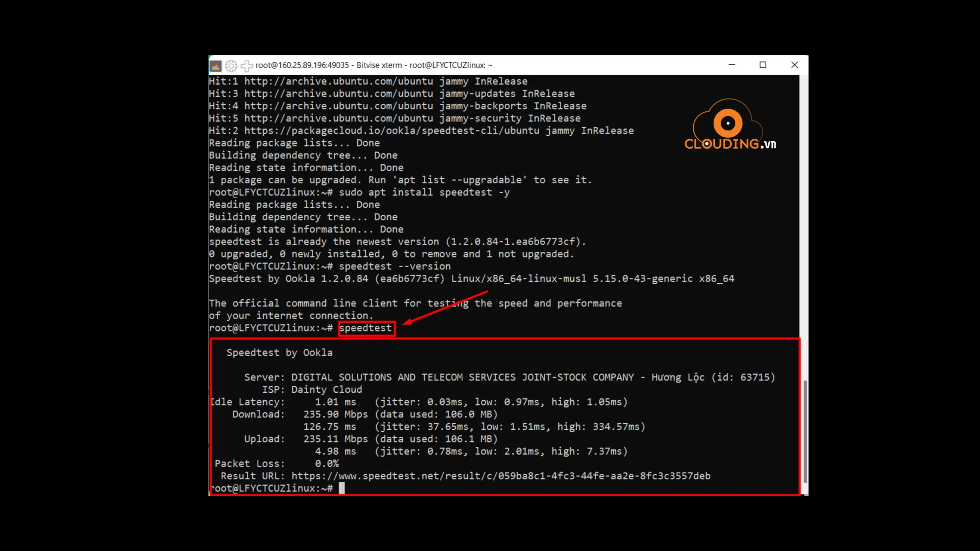This screenshot has width=980, height=551.
Task: Click the '1 package can be upgraded' message
Action: (400, 180)
